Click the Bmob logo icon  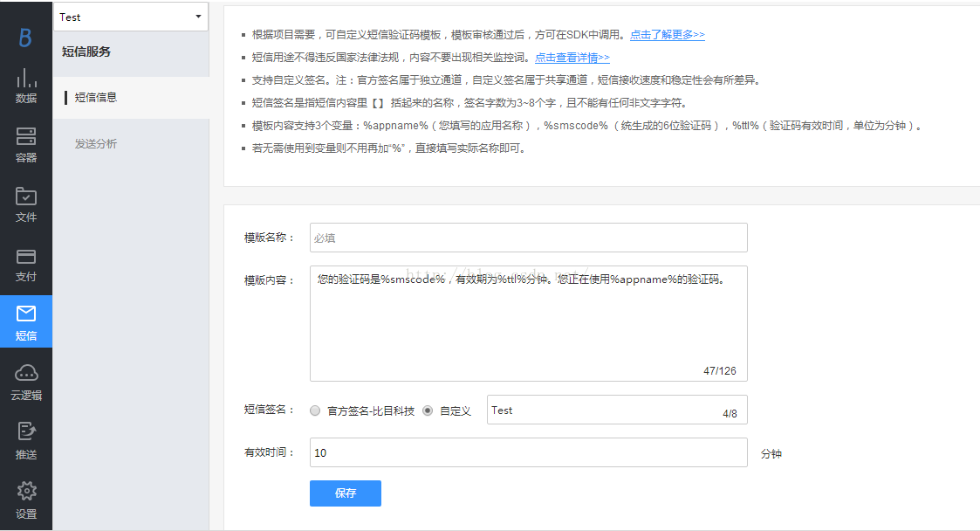click(25, 37)
